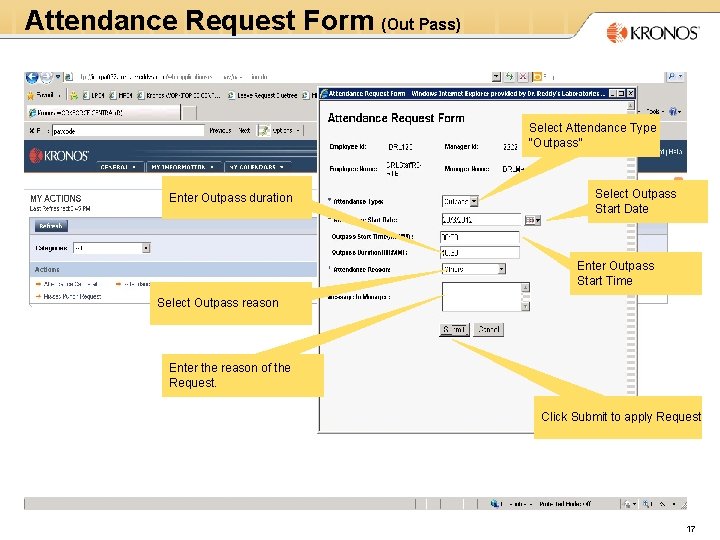Close the Find bar with X
The height and width of the screenshot is (540, 720).
[32, 131]
